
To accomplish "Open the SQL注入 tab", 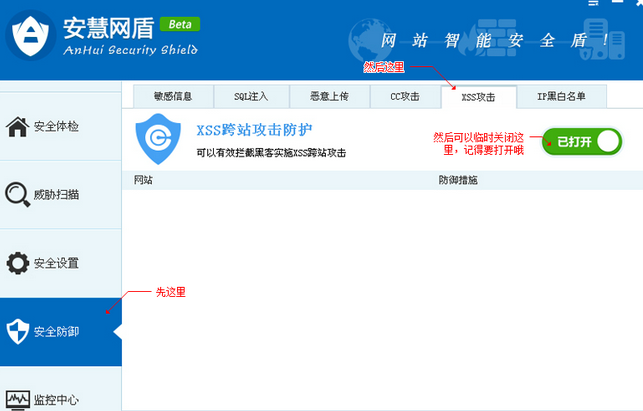I will point(253,97).
